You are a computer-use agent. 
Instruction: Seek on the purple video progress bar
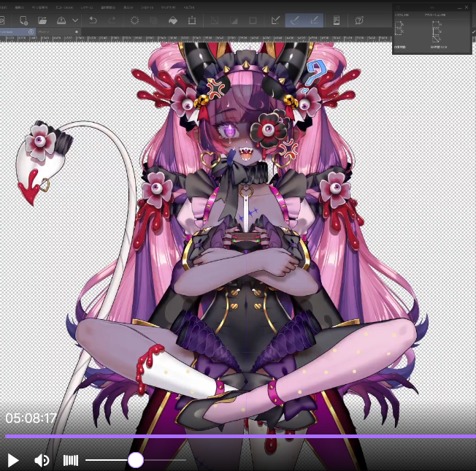click(x=240, y=437)
